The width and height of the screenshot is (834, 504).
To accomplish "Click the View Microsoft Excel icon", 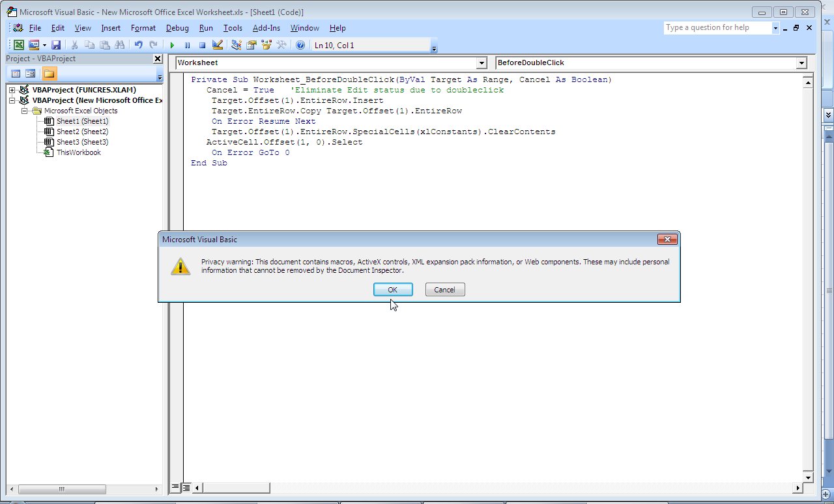I will pyautogui.click(x=19, y=45).
